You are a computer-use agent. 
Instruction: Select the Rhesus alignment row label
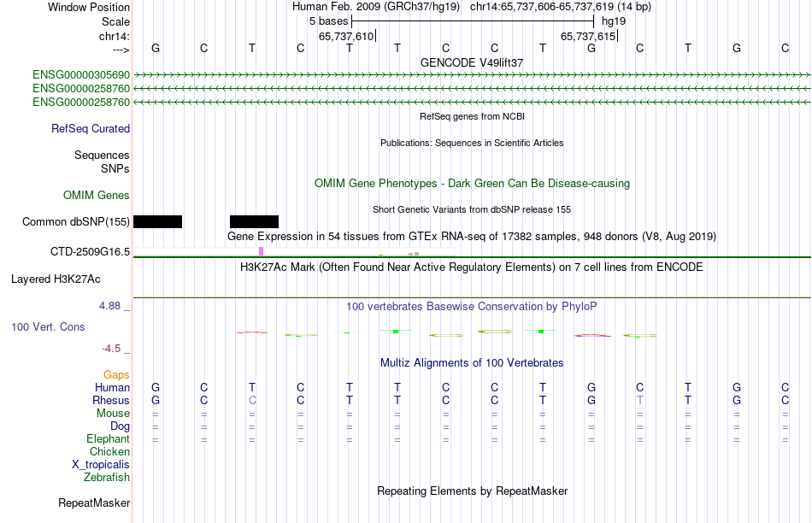(x=111, y=400)
